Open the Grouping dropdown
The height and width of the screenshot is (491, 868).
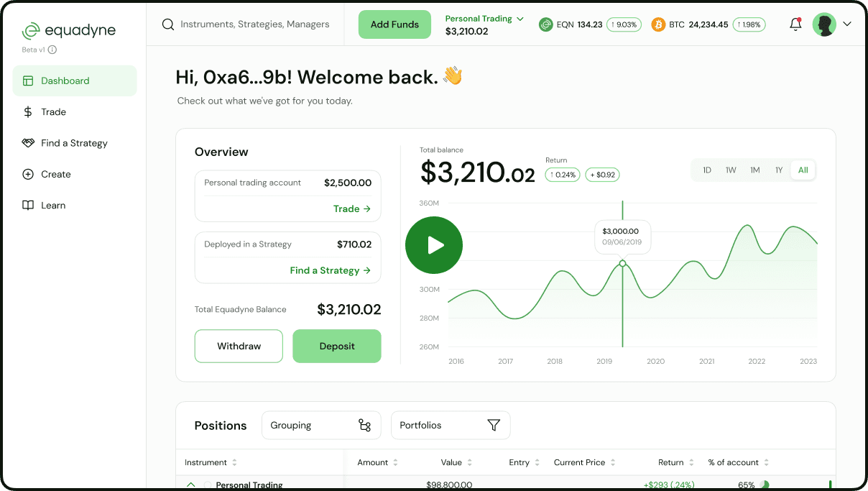coord(321,426)
